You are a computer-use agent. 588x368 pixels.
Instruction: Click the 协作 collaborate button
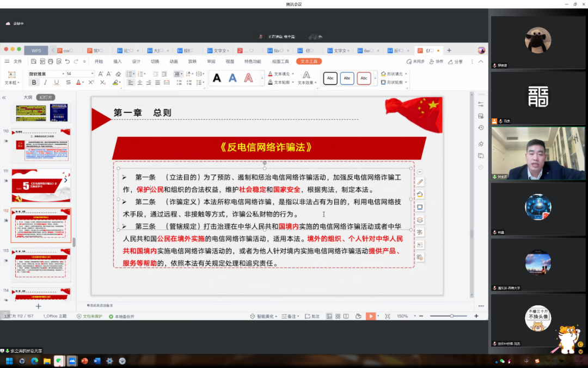coord(437,62)
